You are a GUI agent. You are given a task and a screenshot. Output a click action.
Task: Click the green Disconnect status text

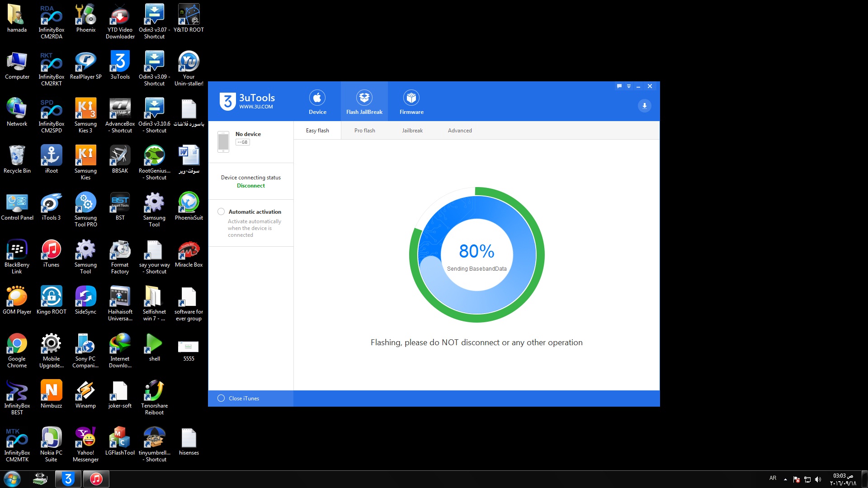251,186
